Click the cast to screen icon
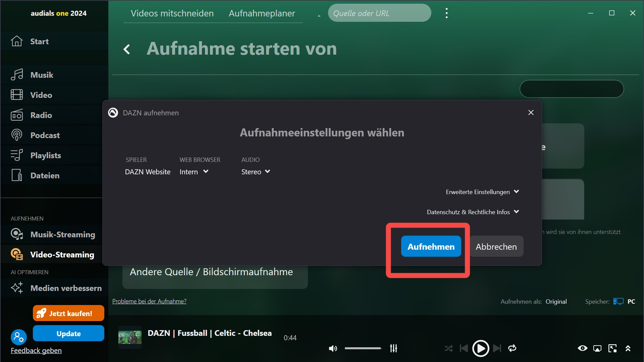This screenshot has width=644, height=362. click(597, 349)
